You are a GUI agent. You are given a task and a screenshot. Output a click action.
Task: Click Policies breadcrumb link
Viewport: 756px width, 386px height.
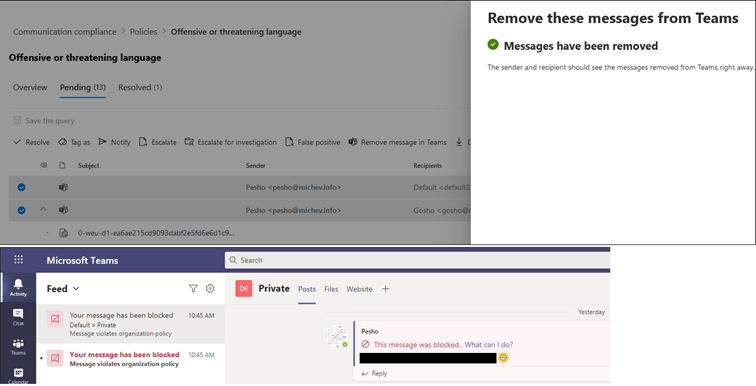coord(143,32)
